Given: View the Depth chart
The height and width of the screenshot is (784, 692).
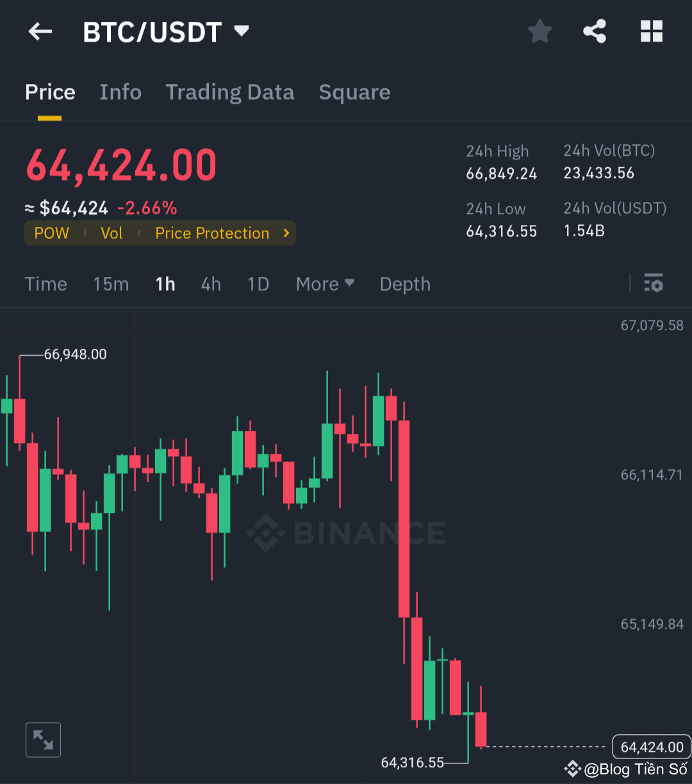Looking at the screenshot, I should [x=404, y=283].
